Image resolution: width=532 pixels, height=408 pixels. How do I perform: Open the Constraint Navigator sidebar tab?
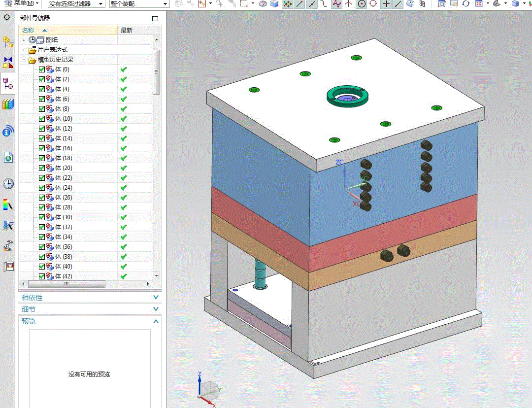click(8, 63)
